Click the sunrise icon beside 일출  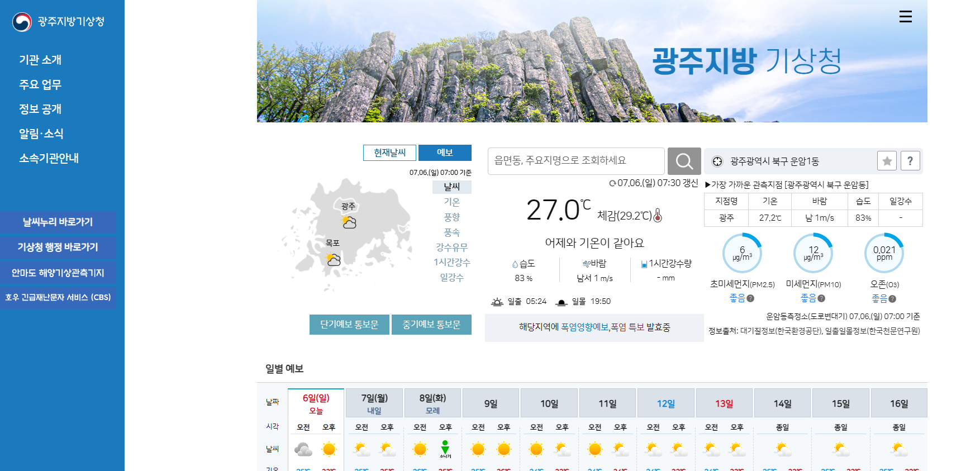coord(497,302)
